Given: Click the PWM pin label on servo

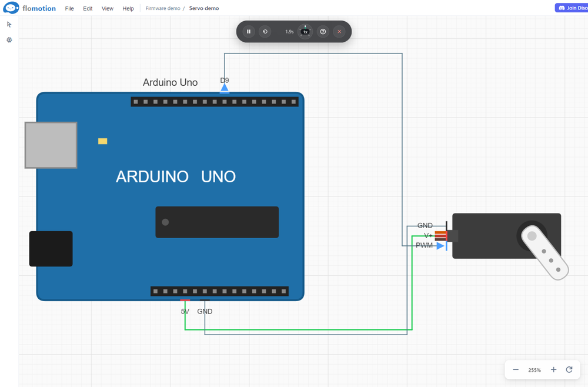Looking at the screenshot, I should (424, 245).
